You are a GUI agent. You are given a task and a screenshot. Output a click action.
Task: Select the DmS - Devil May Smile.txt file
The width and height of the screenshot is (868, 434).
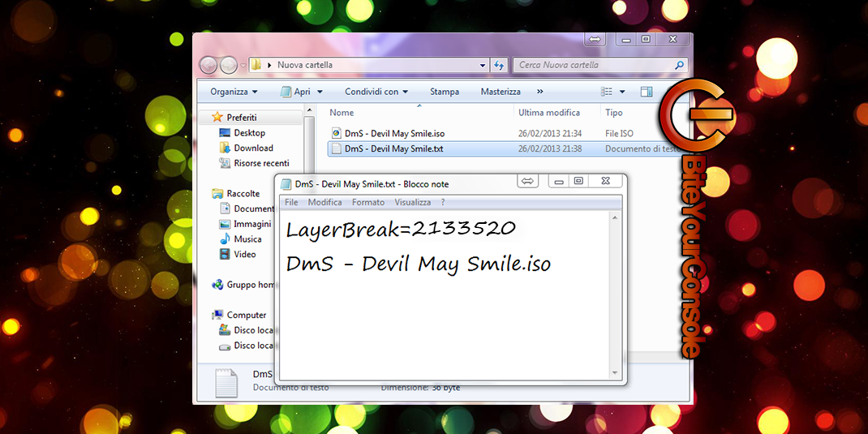coord(393,148)
